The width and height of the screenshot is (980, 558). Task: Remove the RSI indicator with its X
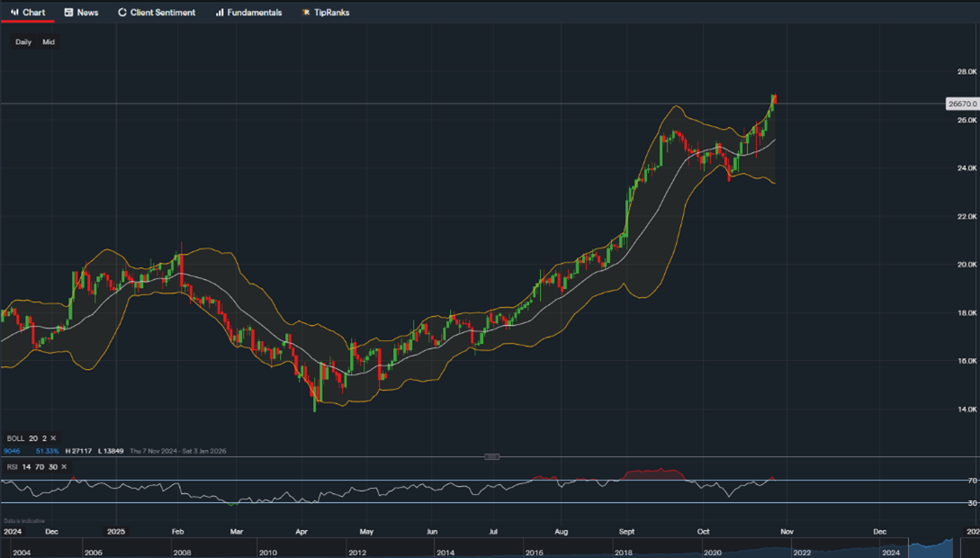click(63, 466)
